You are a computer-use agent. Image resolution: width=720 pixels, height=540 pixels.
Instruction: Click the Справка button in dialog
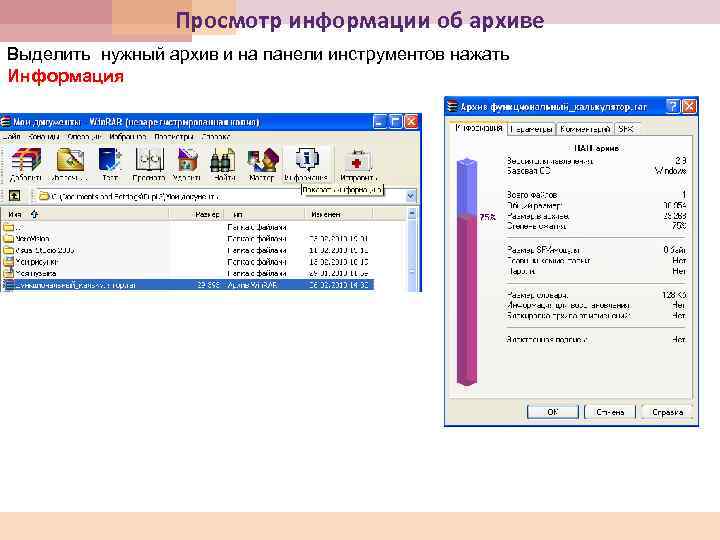click(667, 412)
